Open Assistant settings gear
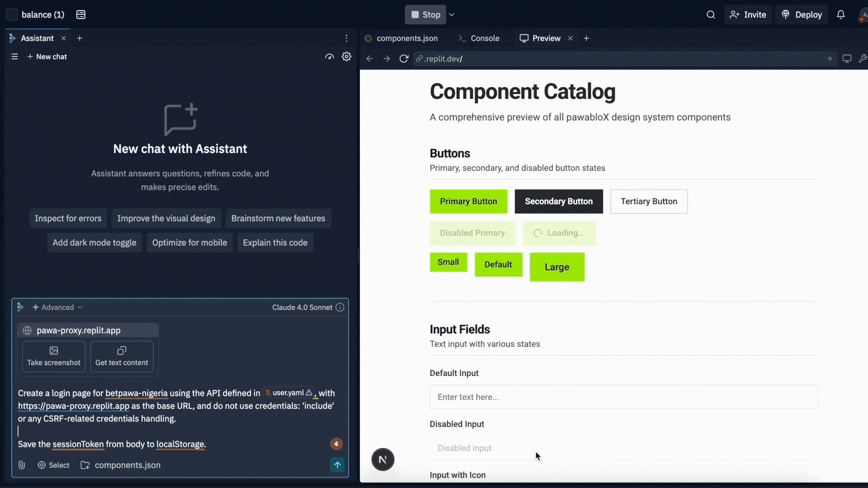 point(346,56)
